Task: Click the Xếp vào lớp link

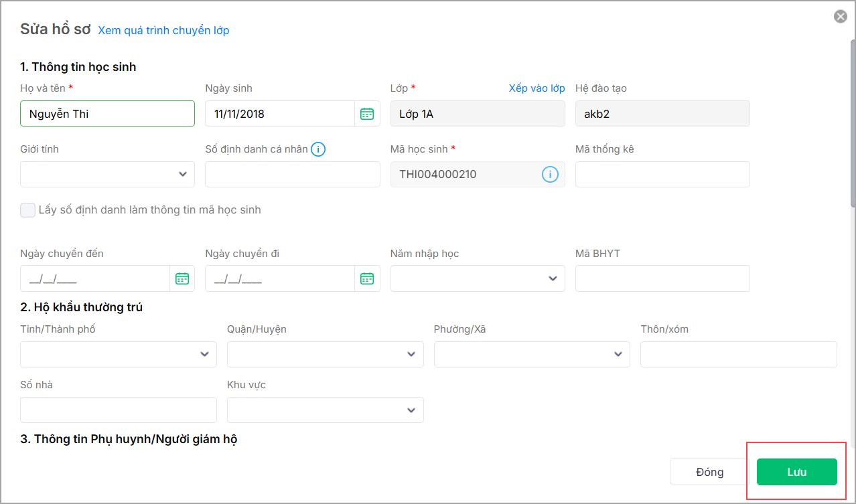Action: (x=537, y=88)
